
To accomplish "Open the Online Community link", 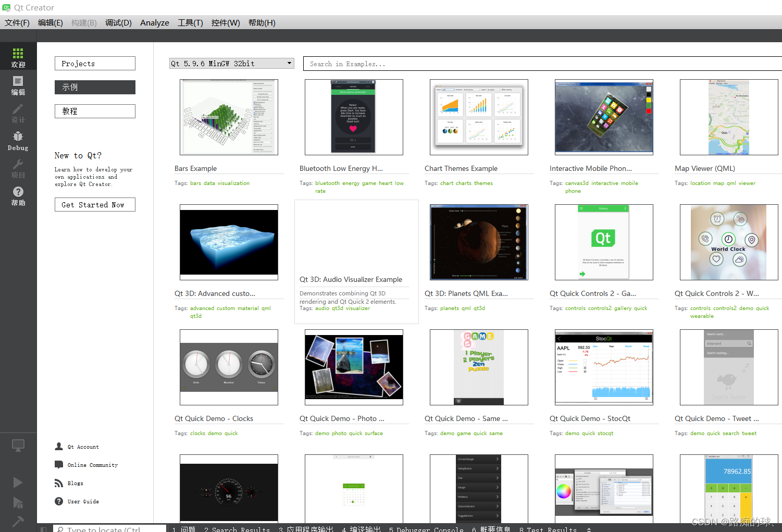I will (x=93, y=465).
